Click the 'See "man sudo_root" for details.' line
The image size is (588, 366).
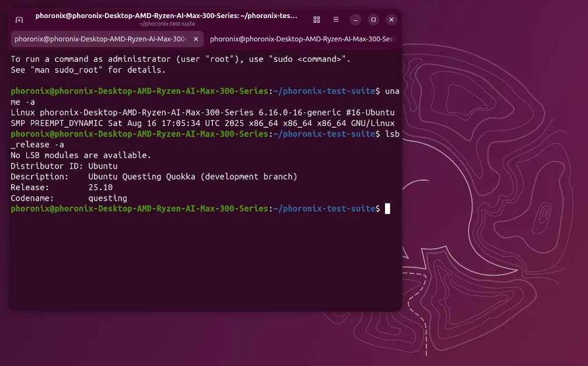pyautogui.click(x=88, y=70)
